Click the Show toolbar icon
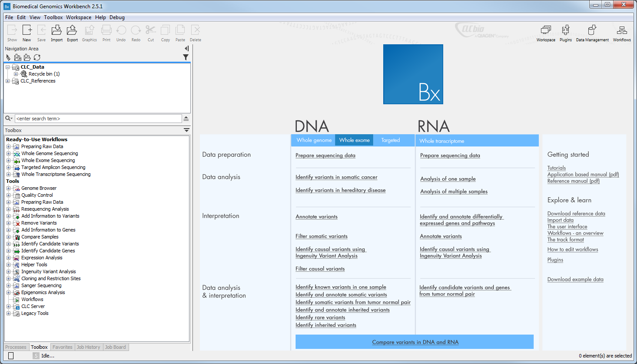Viewport: 637px width, 364px height. (12, 33)
